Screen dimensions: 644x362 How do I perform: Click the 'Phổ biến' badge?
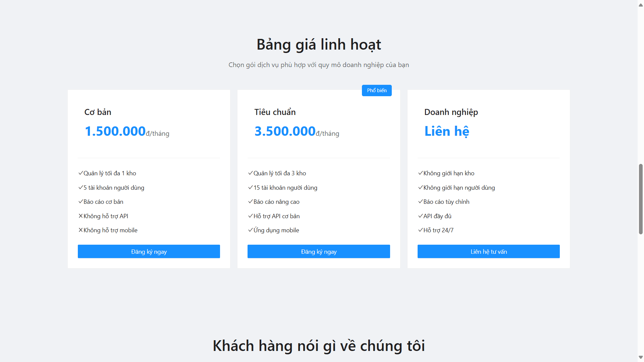pyautogui.click(x=376, y=90)
